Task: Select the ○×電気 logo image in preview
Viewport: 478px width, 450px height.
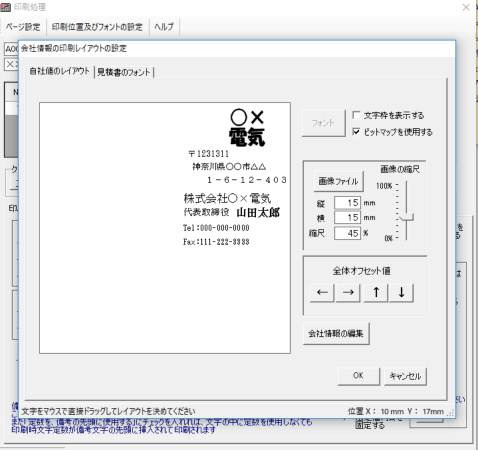Action: click(247, 128)
